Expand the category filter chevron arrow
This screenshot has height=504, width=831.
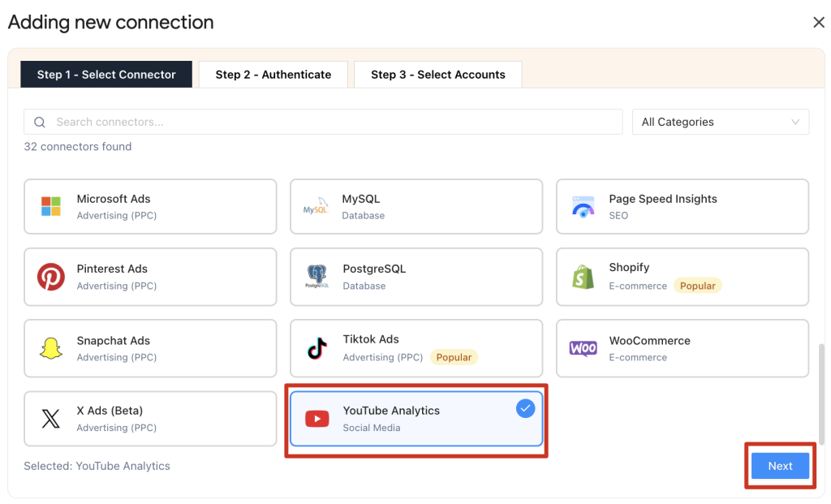pyautogui.click(x=795, y=122)
